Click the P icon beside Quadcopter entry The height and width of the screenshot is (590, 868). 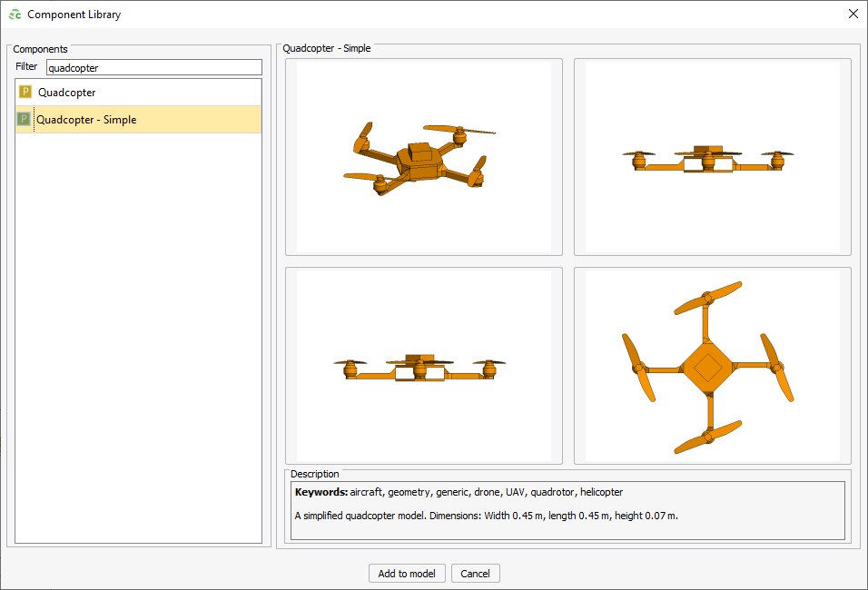tap(24, 92)
